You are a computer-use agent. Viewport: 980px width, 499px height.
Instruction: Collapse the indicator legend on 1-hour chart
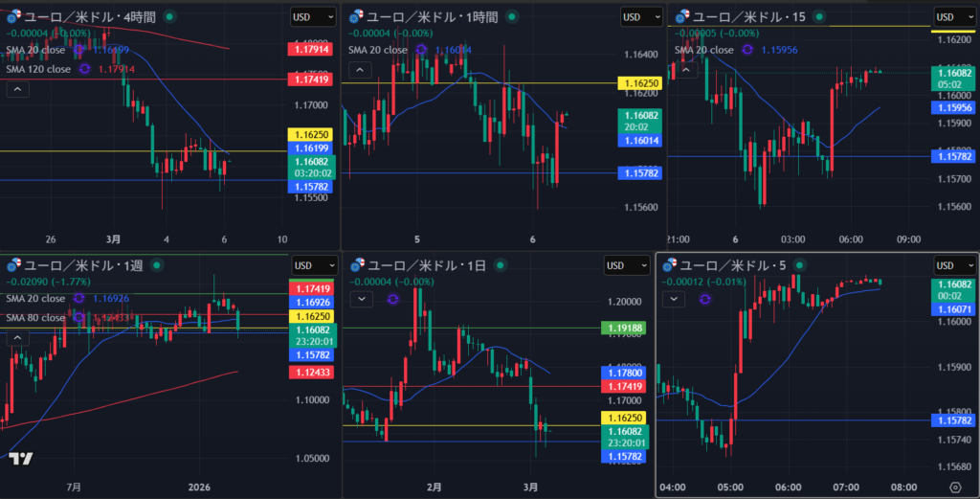point(359,70)
